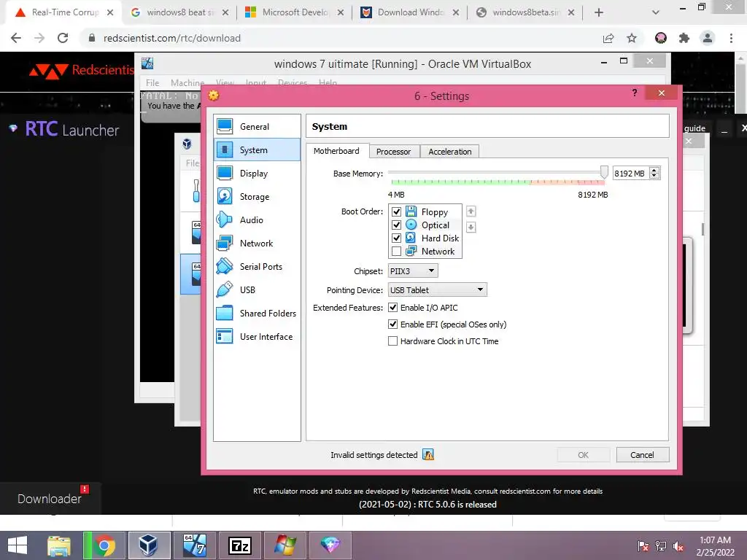
Task: Open the Serial Ports settings category
Action: (x=257, y=267)
